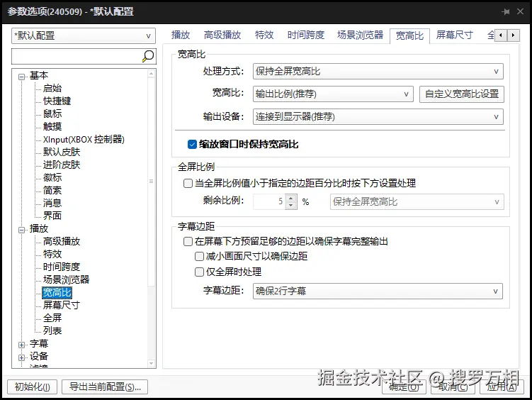Switch to the 时间跨度 tab
The width and height of the screenshot is (532, 400).
coord(306,35)
